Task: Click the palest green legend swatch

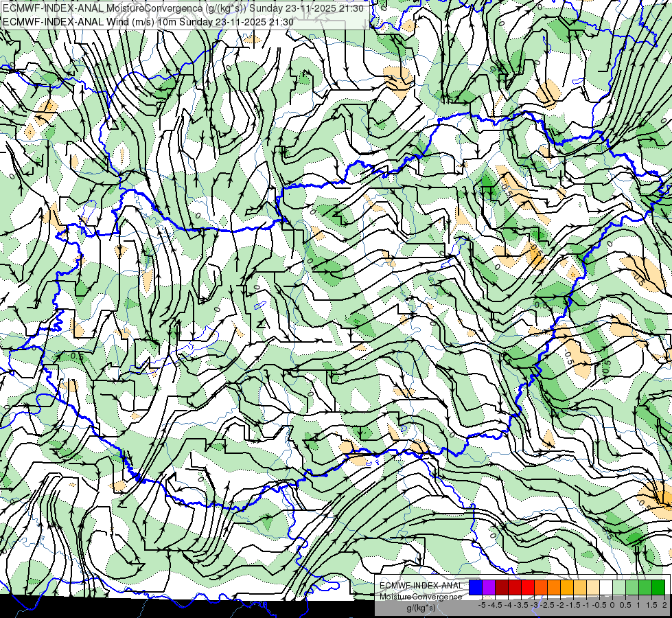Action: pos(619,587)
